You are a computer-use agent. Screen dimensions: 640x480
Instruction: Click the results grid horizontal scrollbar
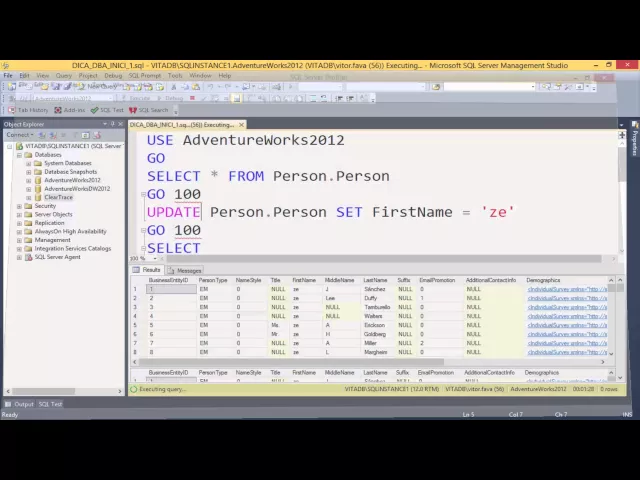[x=291, y=362]
